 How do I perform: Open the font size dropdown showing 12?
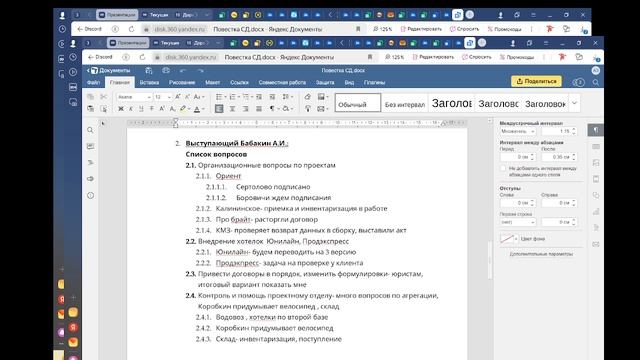pyautogui.click(x=169, y=97)
